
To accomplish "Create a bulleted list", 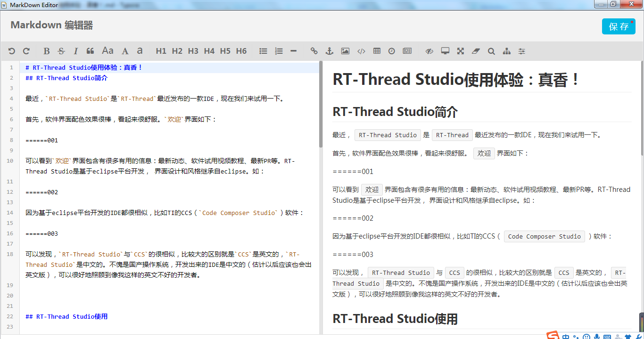I will [263, 50].
